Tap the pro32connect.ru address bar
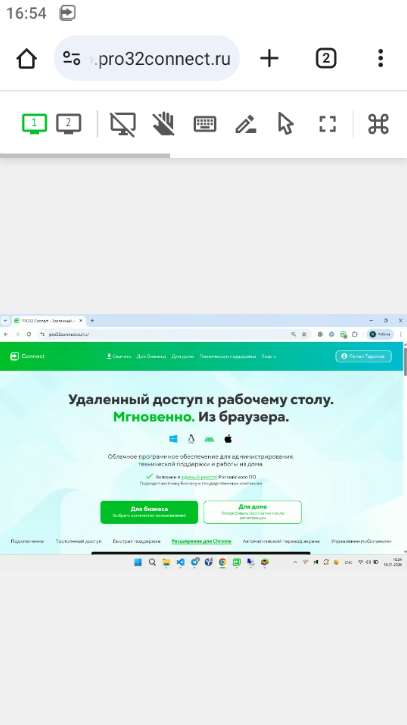Image resolution: width=407 pixels, height=725 pixels. tap(147, 58)
